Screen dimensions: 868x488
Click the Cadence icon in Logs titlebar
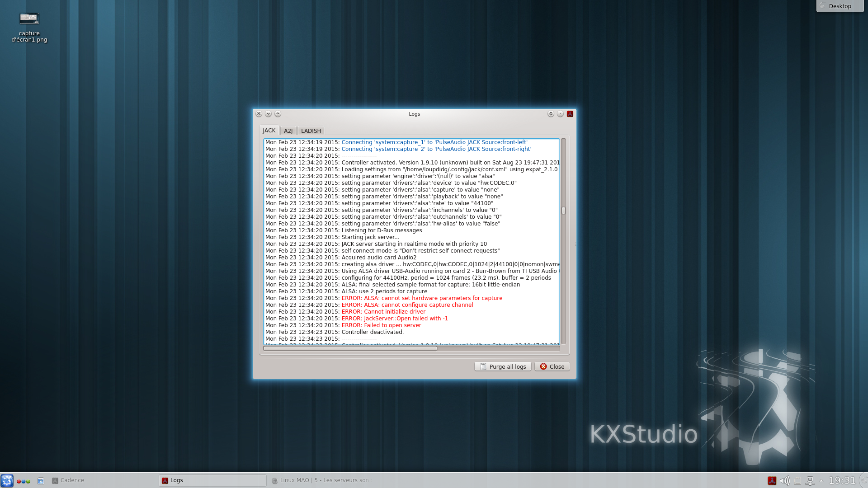[570, 114]
